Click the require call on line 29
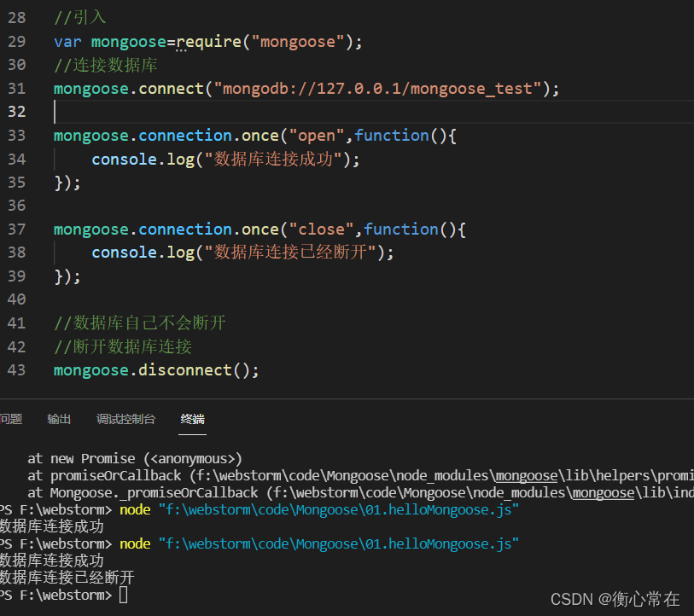Screen dimensions: 694x616 (209, 42)
